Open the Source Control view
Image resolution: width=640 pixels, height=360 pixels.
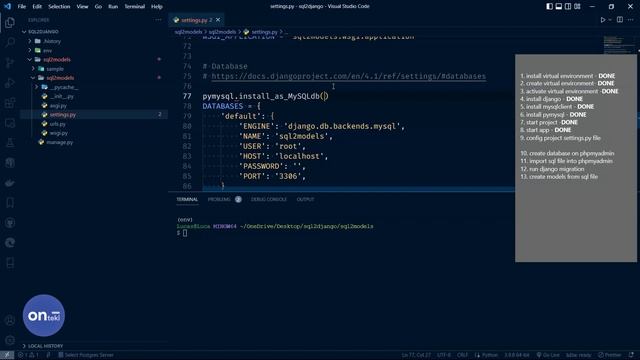10,62
